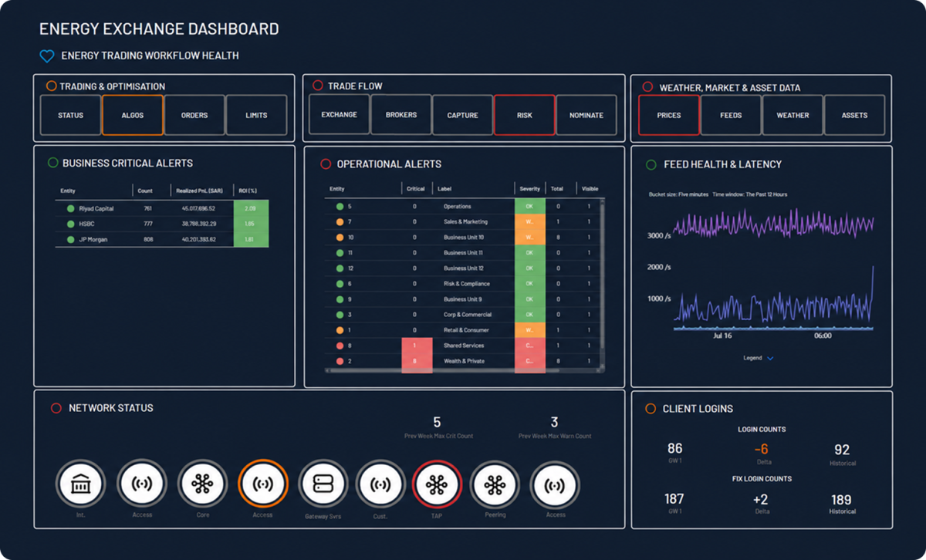Click orange Severity cell for Sales & Marketing
This screenshot has height=560, width=926.
pyautogui.click(x=529, y=222)
